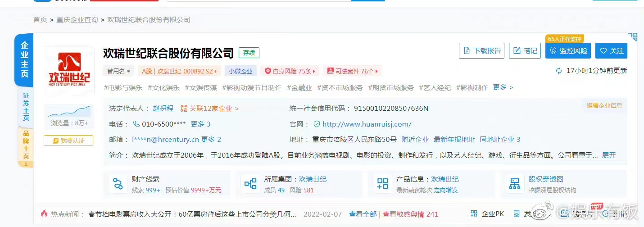The height and width of the screenshot is (227, 644).
Task: Open the 春节档电影票房收入大公开 news headline
Action: pos(192,214)
